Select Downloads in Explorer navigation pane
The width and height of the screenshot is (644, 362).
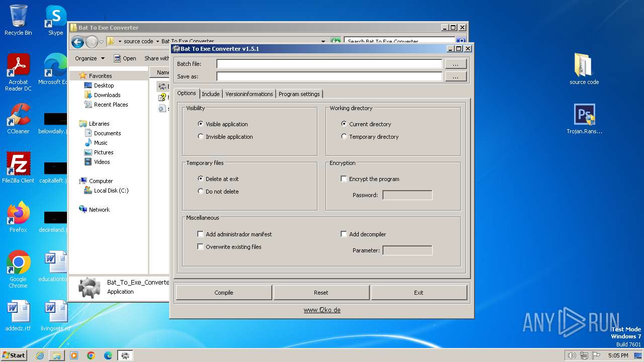pos(107,95)
